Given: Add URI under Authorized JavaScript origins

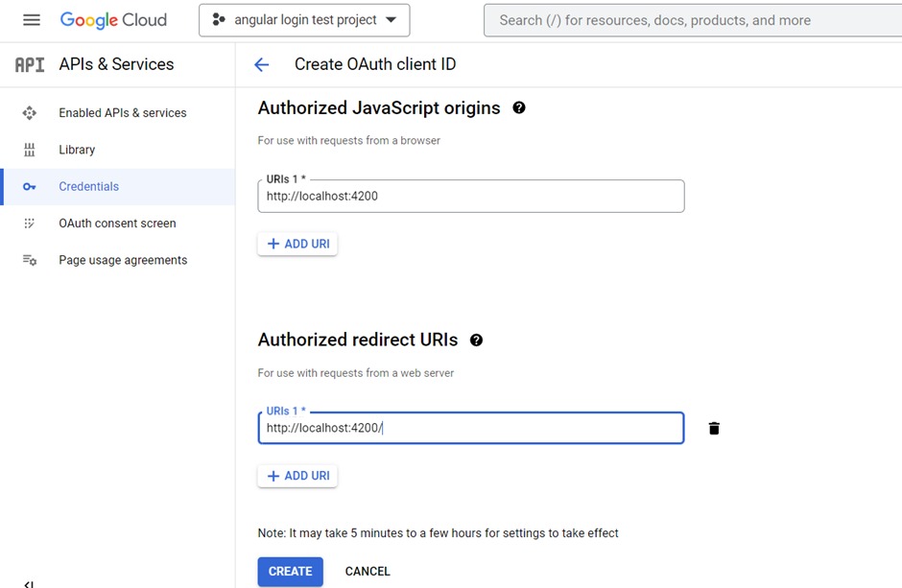Looking at the screenshot, I should coord(297,244).
